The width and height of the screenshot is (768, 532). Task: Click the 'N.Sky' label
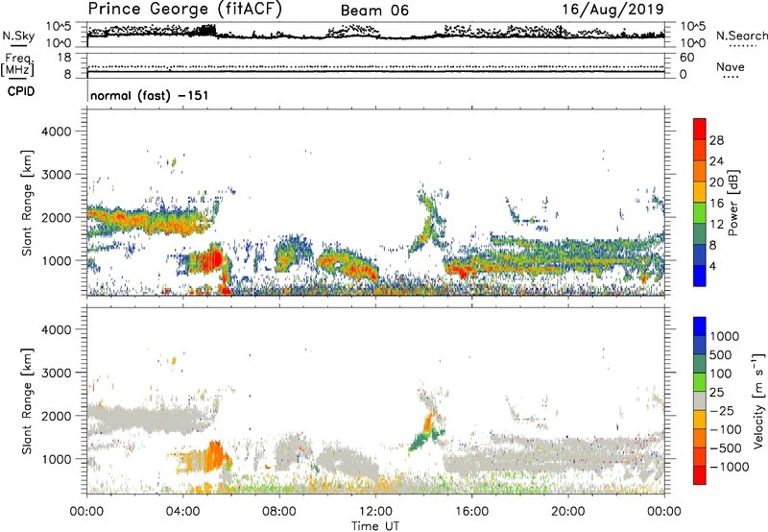click(18, 36)
